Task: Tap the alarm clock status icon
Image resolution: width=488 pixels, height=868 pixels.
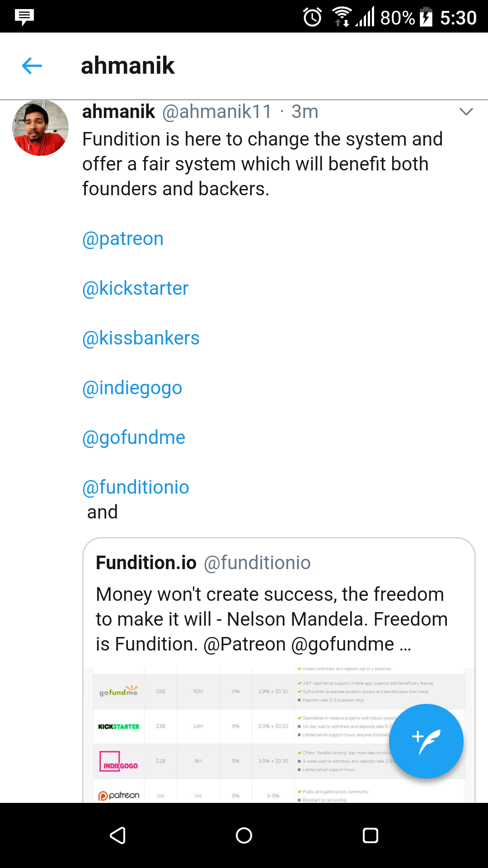Action: point(312,17)
